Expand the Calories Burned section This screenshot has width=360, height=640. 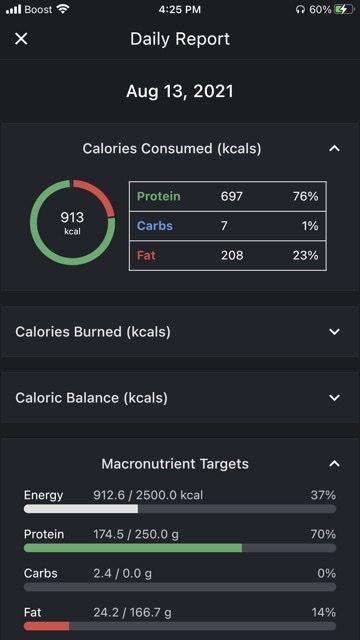[x=334, y=332]
